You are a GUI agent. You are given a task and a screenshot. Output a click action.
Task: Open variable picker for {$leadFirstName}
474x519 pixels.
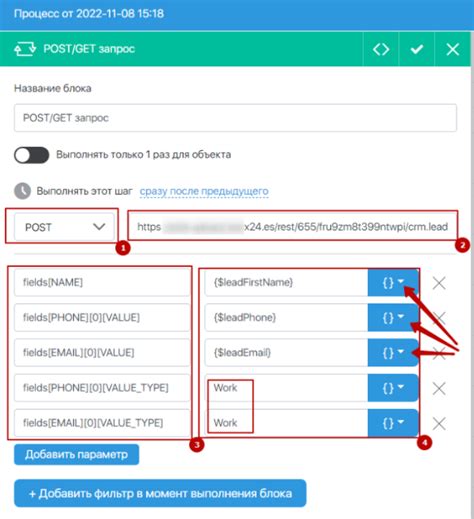pyautogui.click(x=393, y=283)
